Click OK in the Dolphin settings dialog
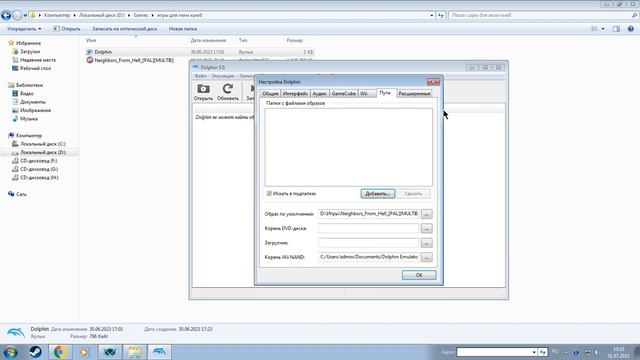 tap(419, 275)
